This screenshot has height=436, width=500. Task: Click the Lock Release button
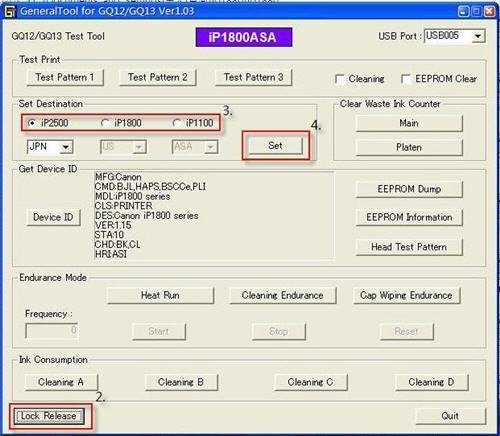point(49,416)
